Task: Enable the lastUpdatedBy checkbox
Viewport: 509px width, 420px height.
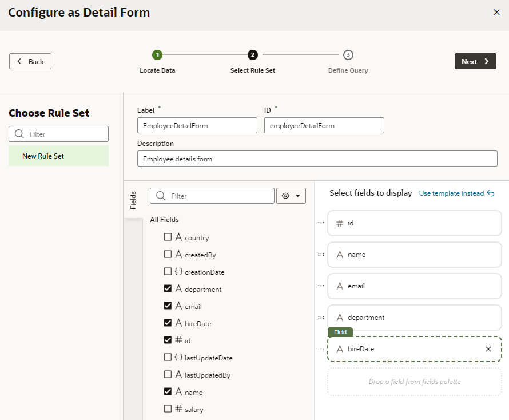Action: tap(168, 374)
